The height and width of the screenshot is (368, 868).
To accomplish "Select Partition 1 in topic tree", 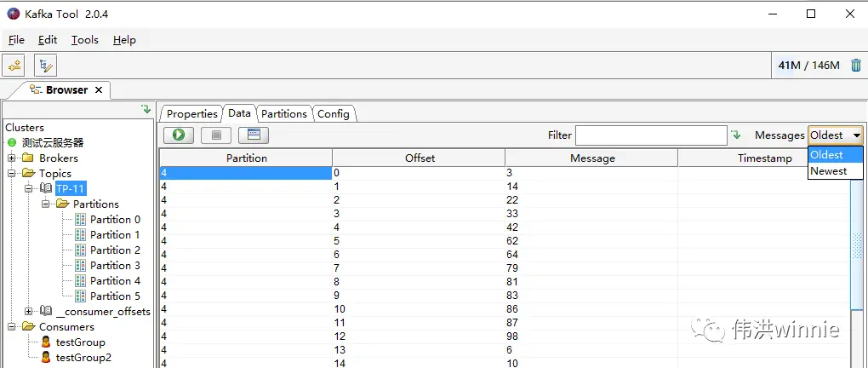I will click(x=115, y=235).
